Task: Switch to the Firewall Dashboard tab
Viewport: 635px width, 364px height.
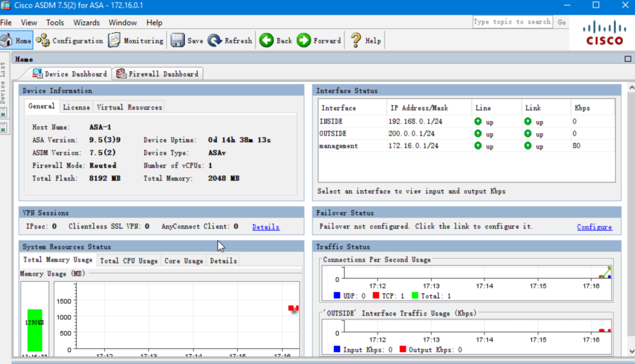Action: 158,74
